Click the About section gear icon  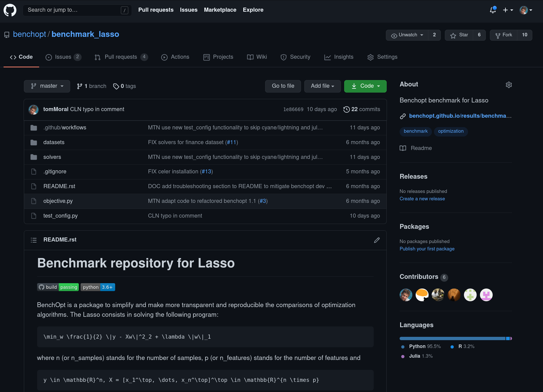[x=509, y=85]
